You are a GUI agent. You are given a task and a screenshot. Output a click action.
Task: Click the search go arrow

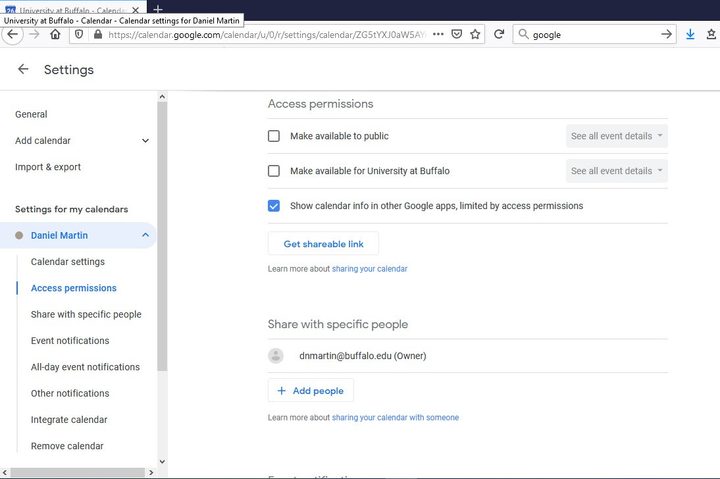pyautogui.click(x=666, y=34)
